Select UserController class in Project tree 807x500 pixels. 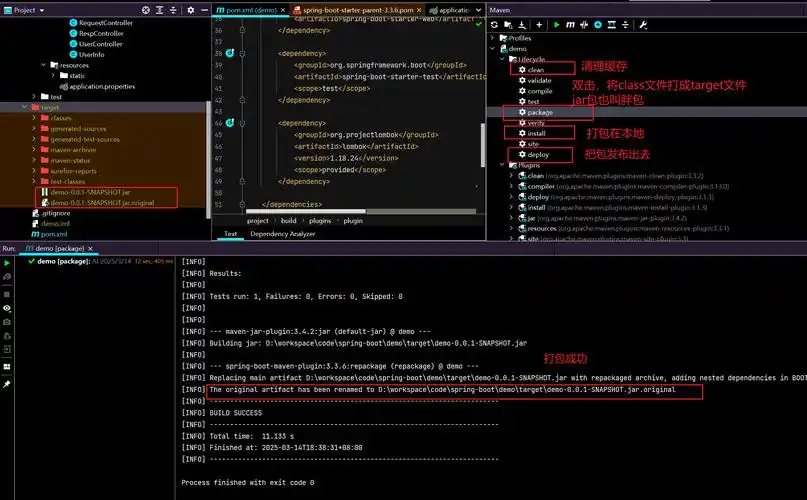click(x=100, y=44)
